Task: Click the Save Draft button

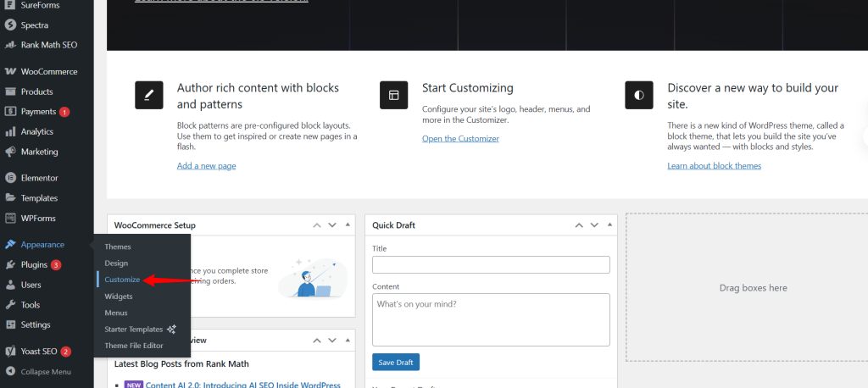Action: point(396,363)
